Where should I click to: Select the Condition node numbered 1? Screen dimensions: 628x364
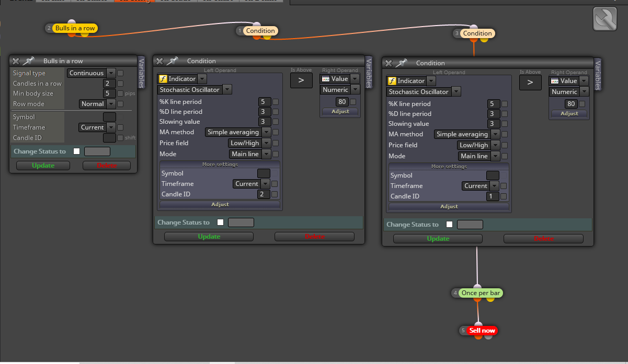click(260, 31)
